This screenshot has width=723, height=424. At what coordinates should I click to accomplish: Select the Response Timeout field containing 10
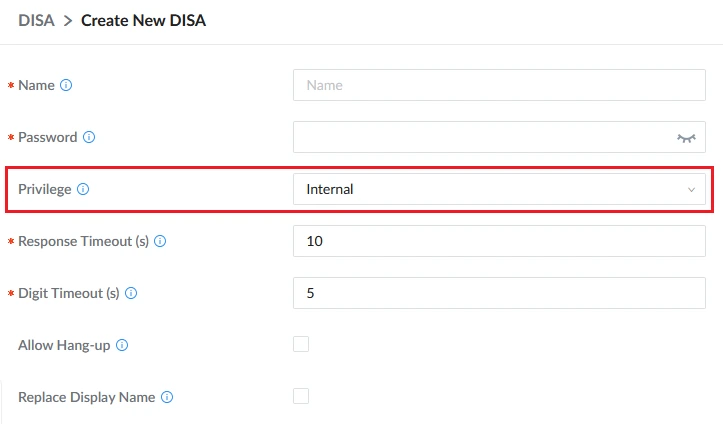click(499, 241)
